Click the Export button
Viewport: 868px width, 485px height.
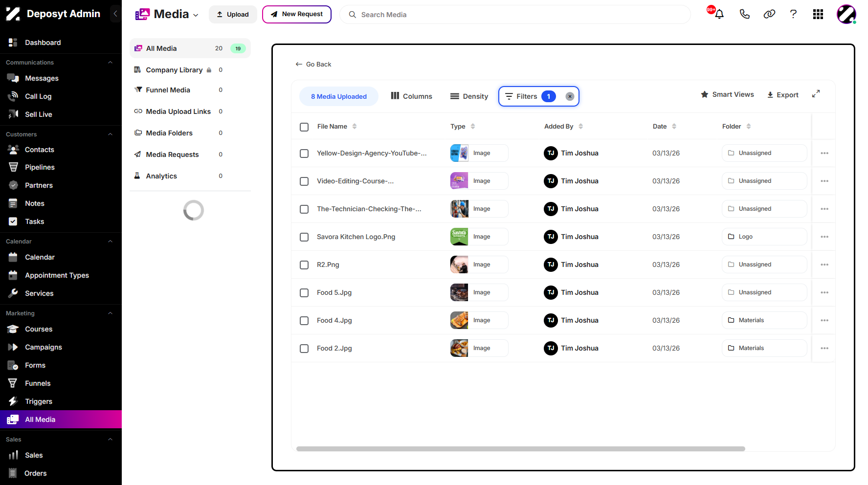782,95
